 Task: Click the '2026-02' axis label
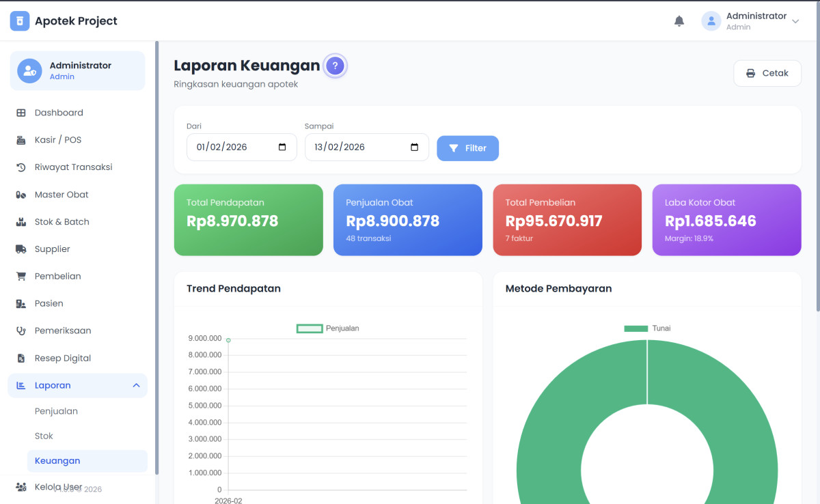228,501
